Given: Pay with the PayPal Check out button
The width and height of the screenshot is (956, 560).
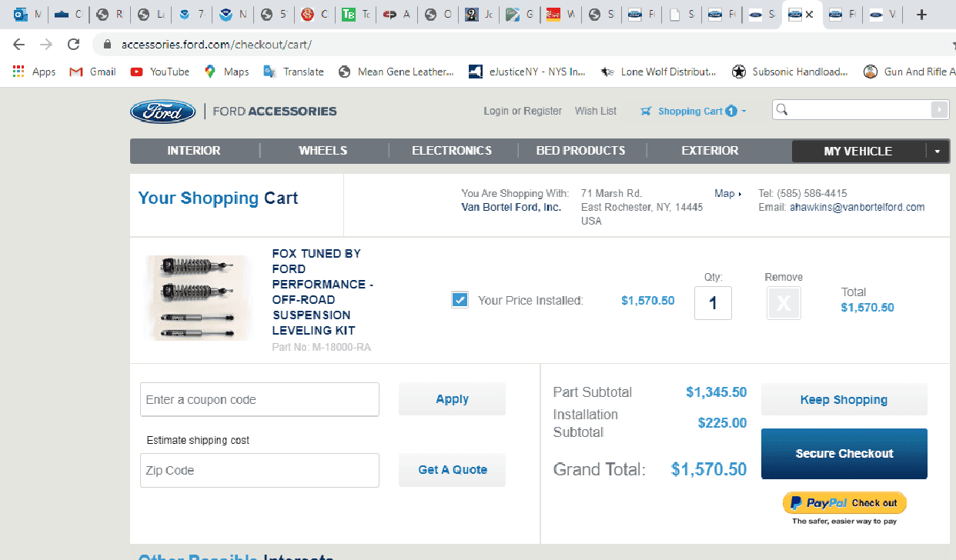Looking at the screenshot, I should click(844, 503).
